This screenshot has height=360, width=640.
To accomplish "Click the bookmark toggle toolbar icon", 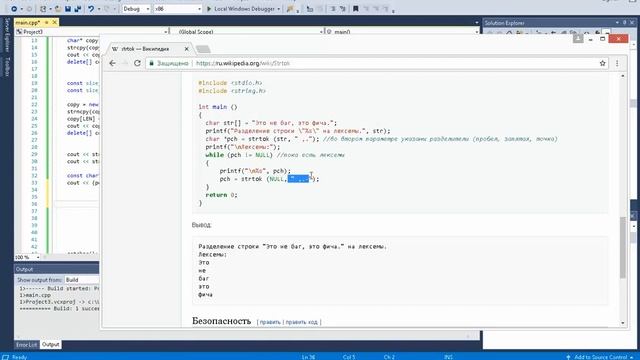I will pos(356,9).
